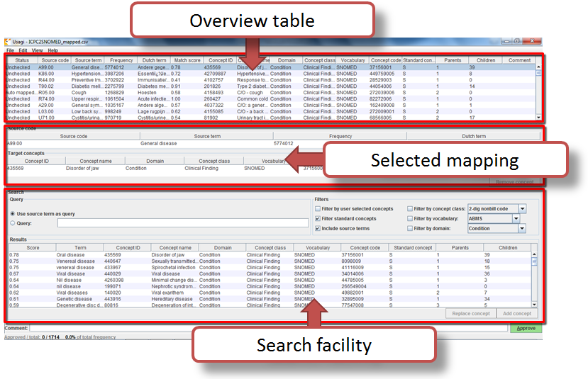Enable 'Filter by user selected concepts'

(318, 209)
